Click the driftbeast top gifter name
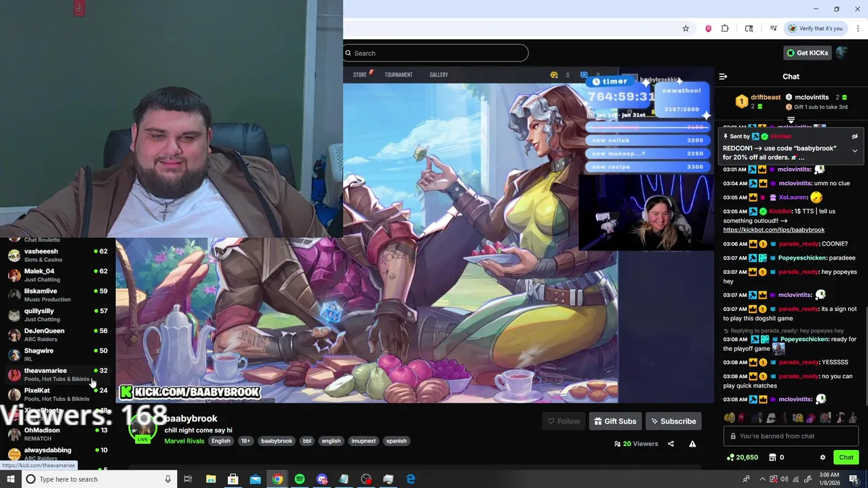 766,97
